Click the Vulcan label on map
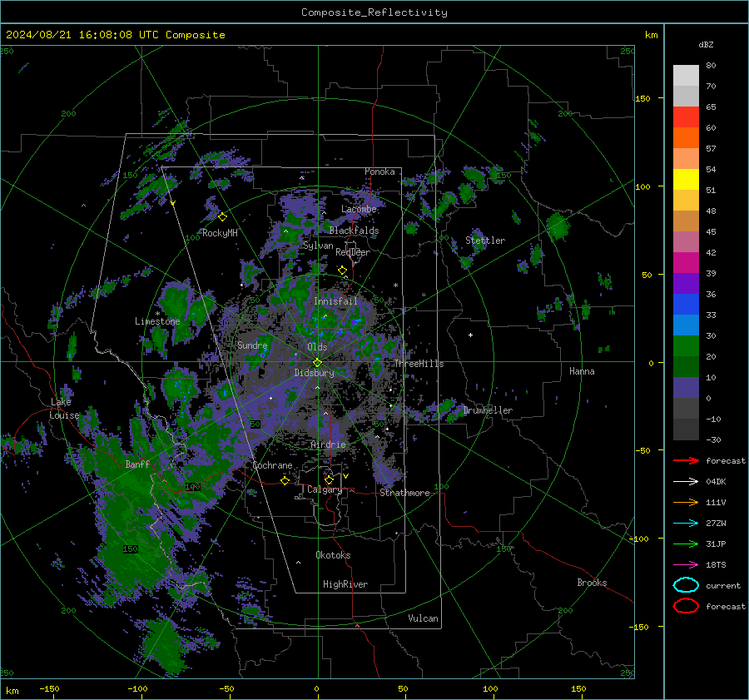Image resolution: width=749 pixels, height=700 pixels. [x=423, y=618]
